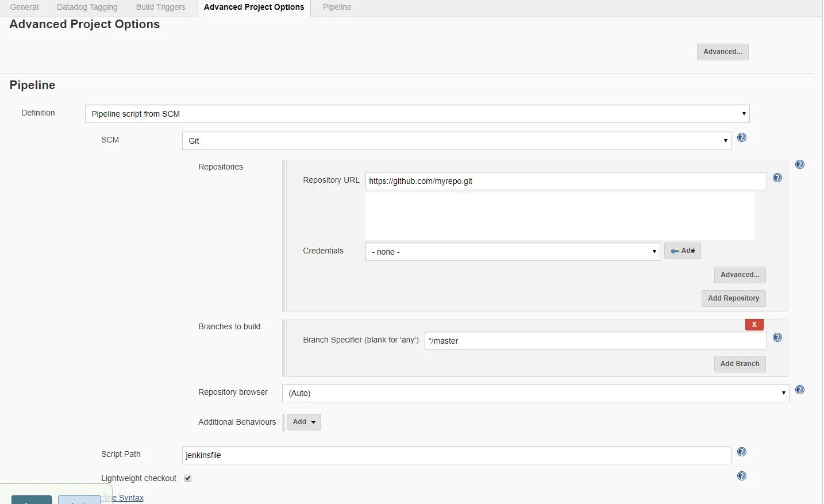Switch to the Build Triggers tab
This screenshot has width=824, height=504.
[161, 7]
